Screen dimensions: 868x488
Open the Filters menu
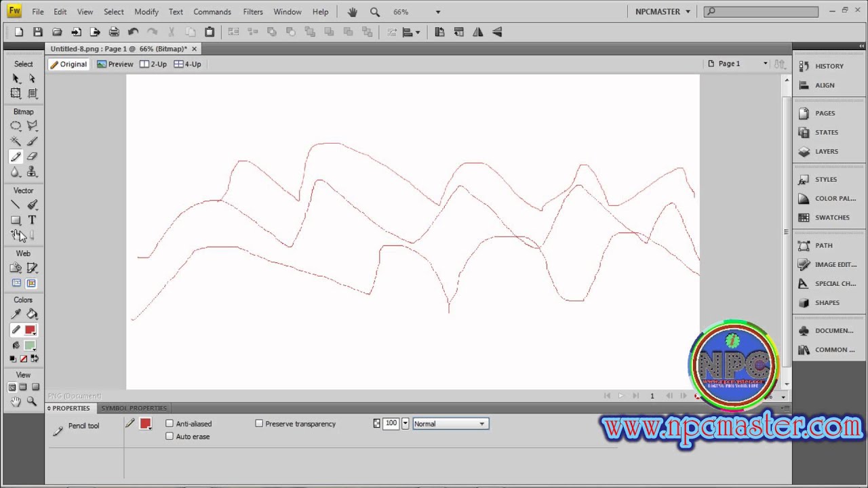tap(253, 12)
